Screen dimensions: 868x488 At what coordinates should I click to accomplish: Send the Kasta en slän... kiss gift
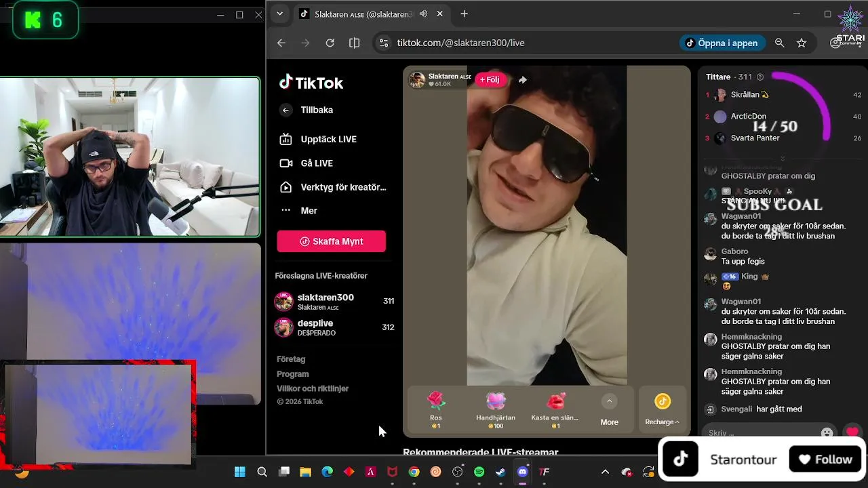coord(555,409)
